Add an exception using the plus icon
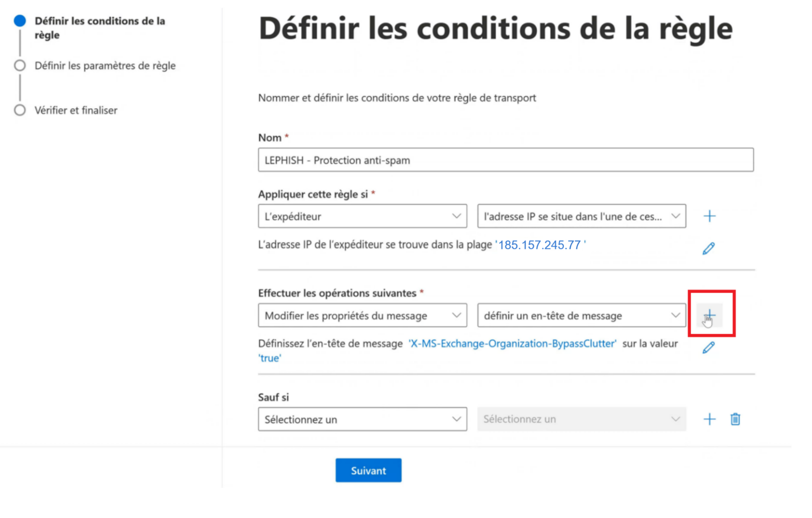The height and width of the screenshot is (518, 812). [x=709, y=419]
